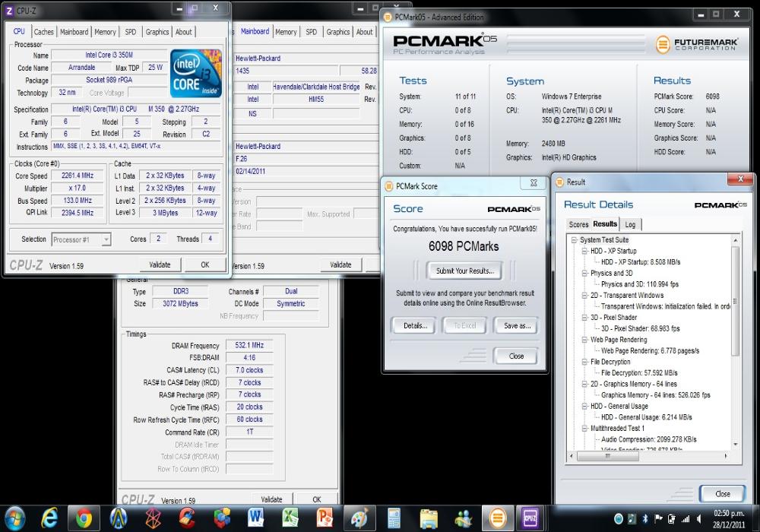Screen dimensions: 760x532
Task: Open the Zune taskbar icon
Action: [154, 518]
